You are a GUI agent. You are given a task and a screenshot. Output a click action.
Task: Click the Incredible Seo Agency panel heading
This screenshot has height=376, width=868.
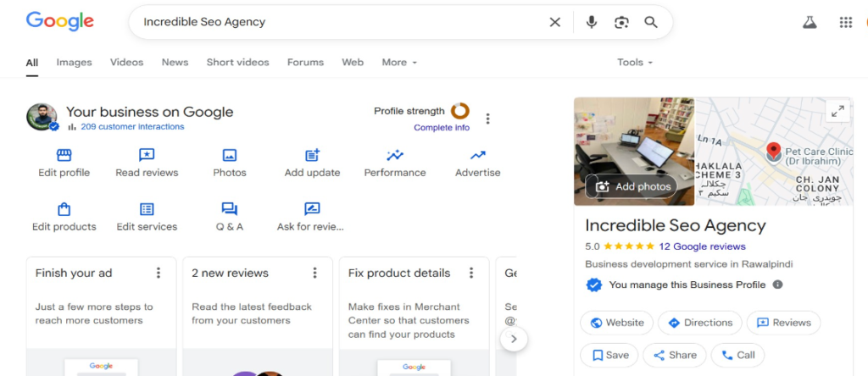point(676,225)
